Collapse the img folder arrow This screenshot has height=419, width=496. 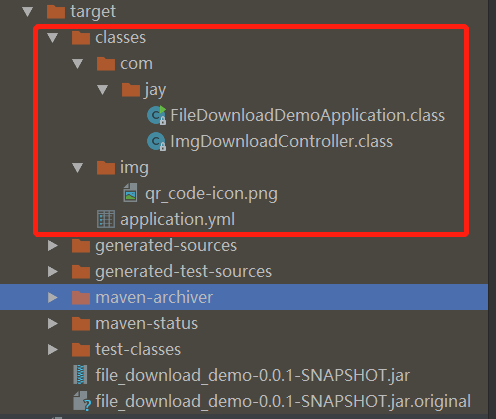point(78,168)
